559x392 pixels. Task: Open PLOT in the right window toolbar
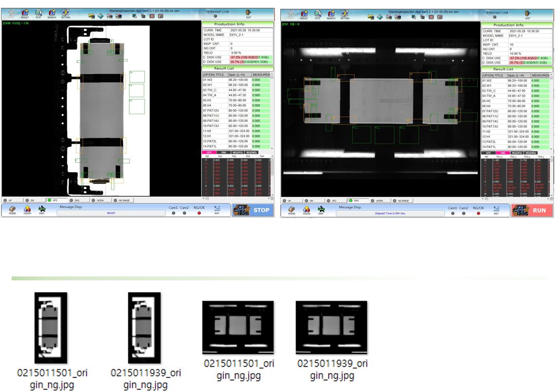pos(318,15)
